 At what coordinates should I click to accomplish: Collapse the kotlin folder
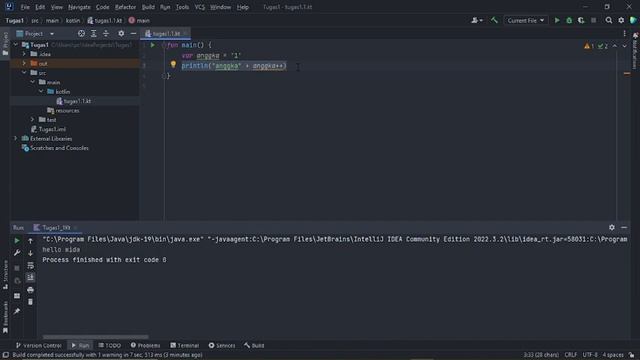click(41, 91)
